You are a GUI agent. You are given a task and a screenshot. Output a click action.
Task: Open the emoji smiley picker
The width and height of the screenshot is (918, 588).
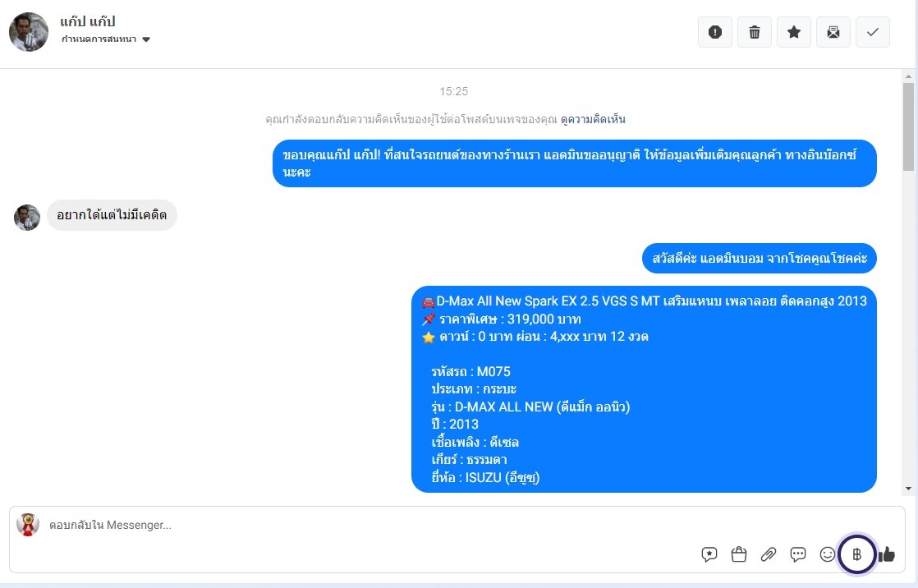pyautogui.click(x=827, y=554)
